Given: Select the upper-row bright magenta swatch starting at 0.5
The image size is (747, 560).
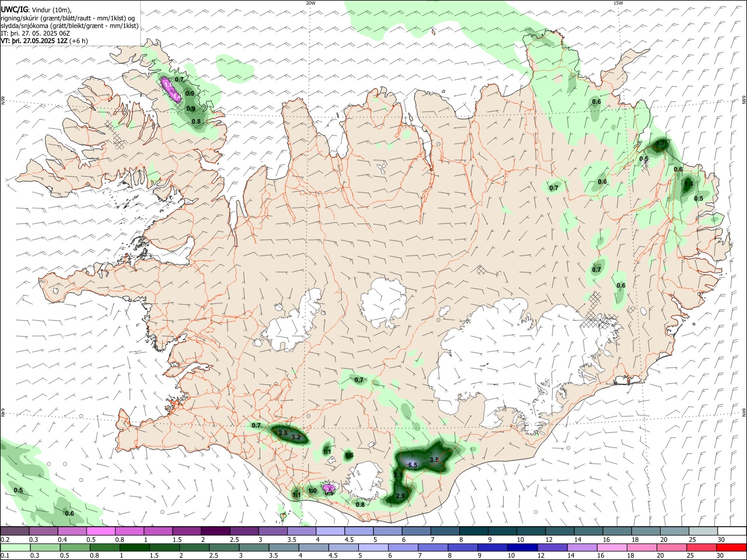Looking at the screenshot, I should coord(100,531).
